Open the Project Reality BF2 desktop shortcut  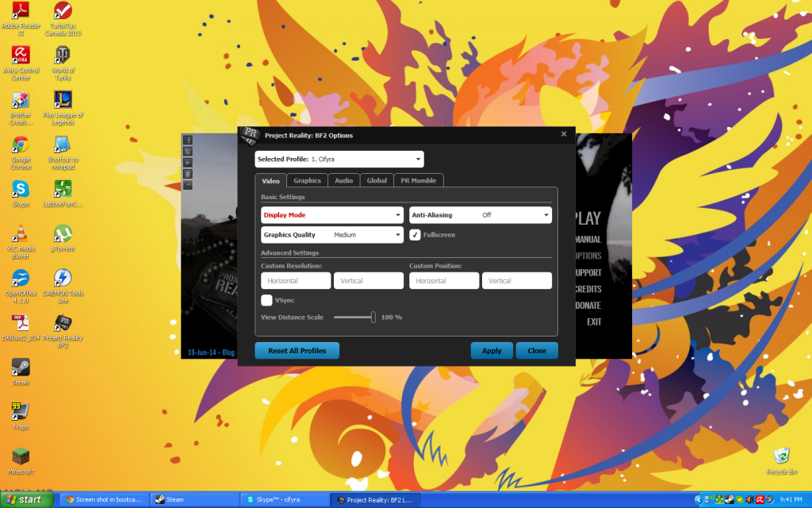pyautogui.click(x=63, y=324)
